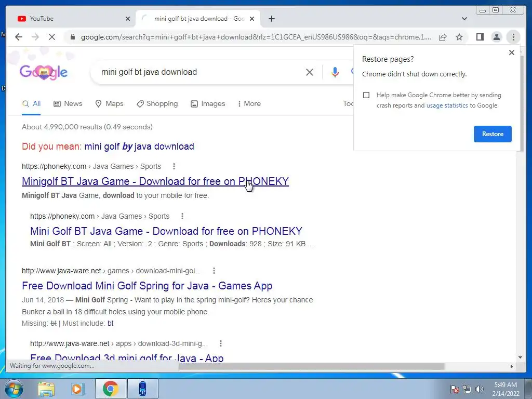532x399 pixels.
Task: Open the Windows Start menu
Action: click(x=14, y=389)
